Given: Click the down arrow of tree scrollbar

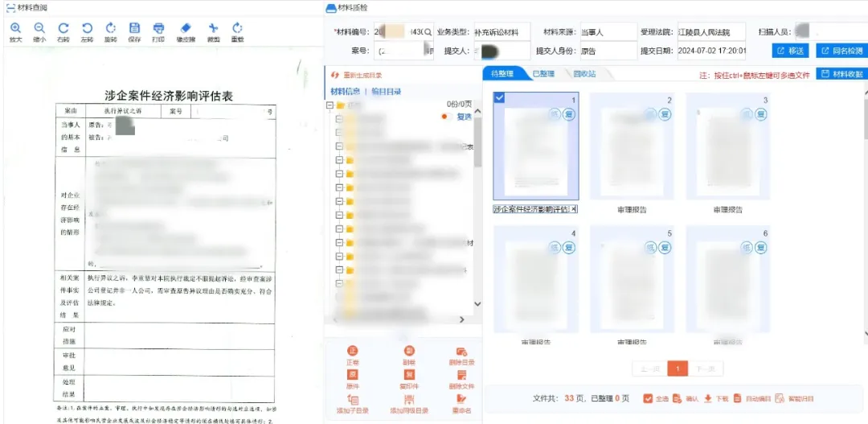Looking at the screenshot, I should tap(477, 304).
